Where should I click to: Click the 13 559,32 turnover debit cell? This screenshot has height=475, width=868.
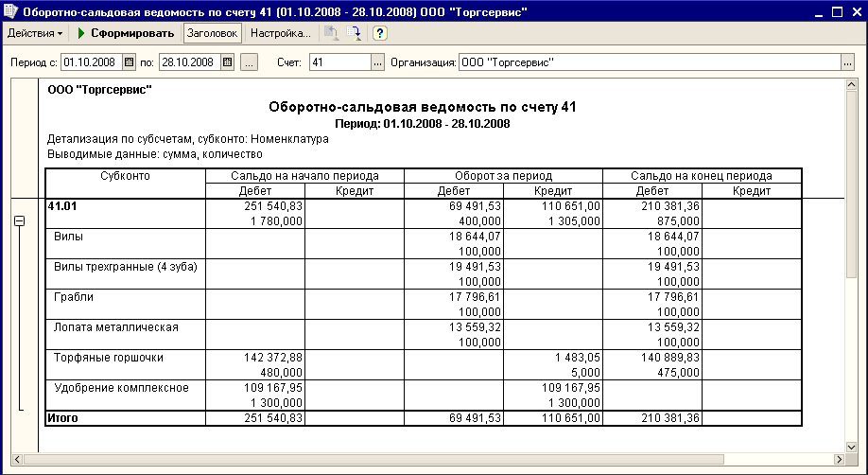click(x=475, y=327)
